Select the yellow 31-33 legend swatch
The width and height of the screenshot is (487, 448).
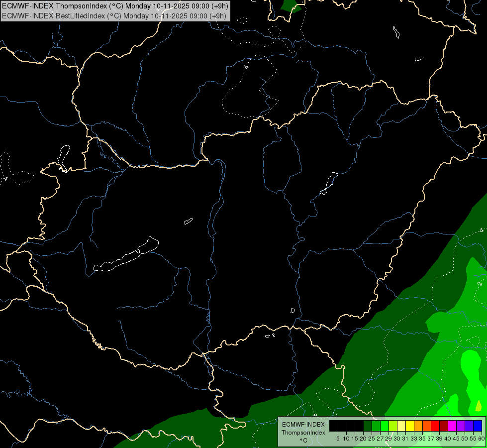(410, 426)
